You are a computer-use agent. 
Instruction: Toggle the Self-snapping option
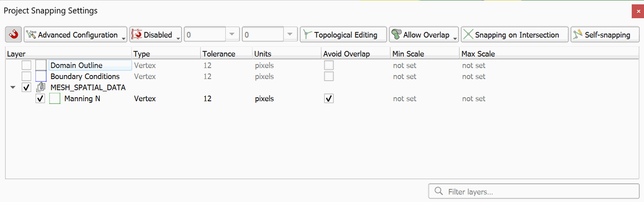[x=605, y=35]
